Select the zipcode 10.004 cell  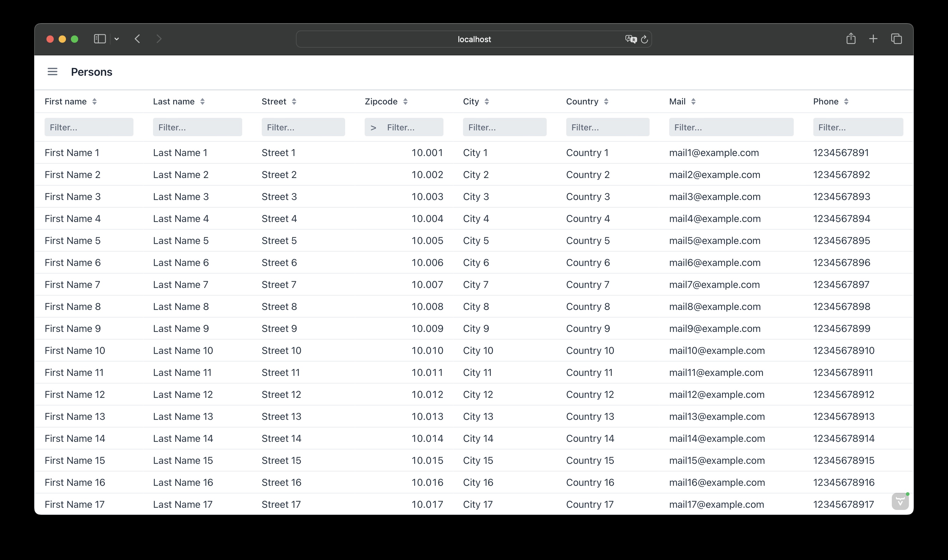tap(427, 219)
